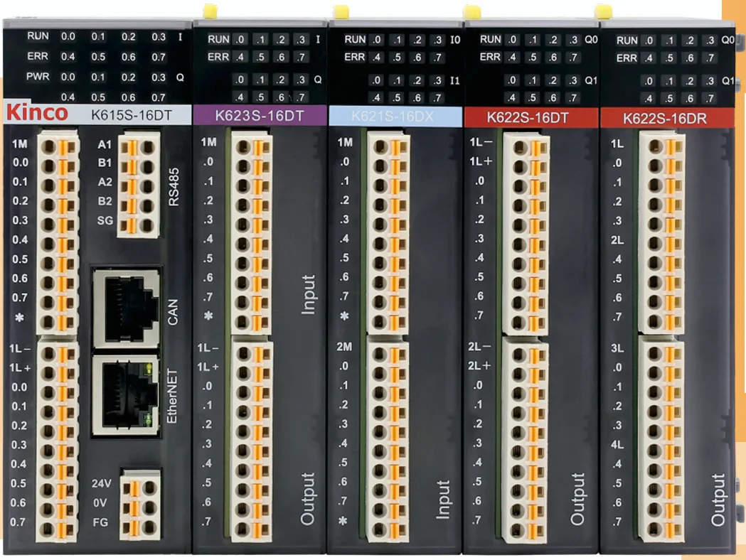The image size is (746, 560).
Task: Click the 1M terminal label on the K623S-16DT
Action: (x=208, y=141)
